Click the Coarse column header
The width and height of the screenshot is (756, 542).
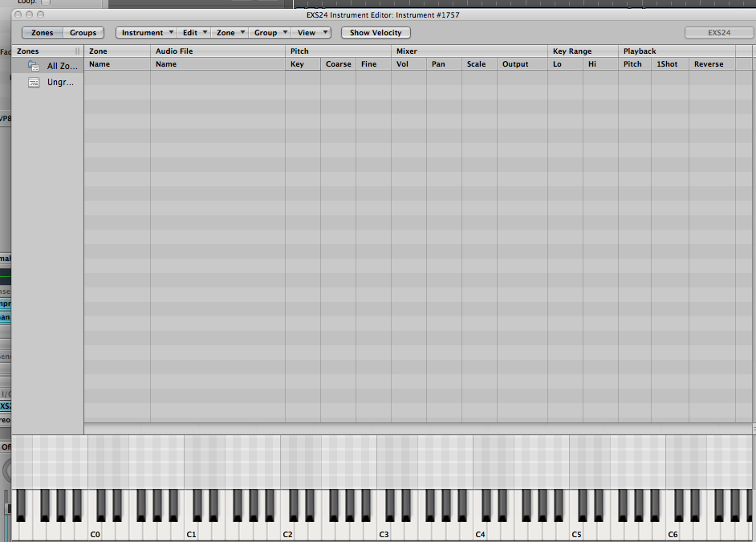(x=339, y=64)
